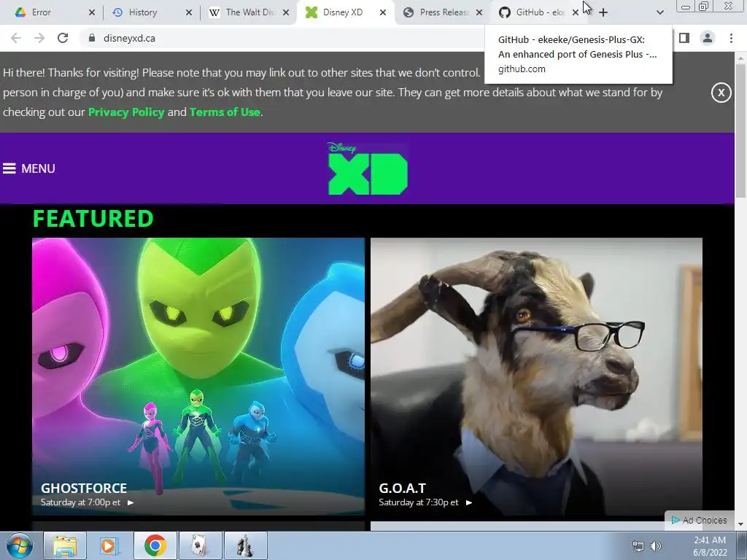The height and width of the screenshot is (560, 747).
Task: Open the volume speaker tray icon
Action: [x=656, y=546]
